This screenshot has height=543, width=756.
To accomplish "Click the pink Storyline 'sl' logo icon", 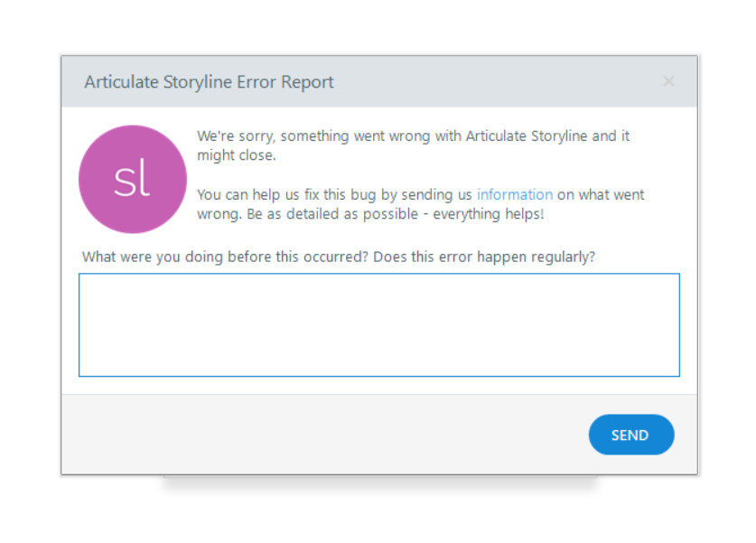I will tap(133, 179).
